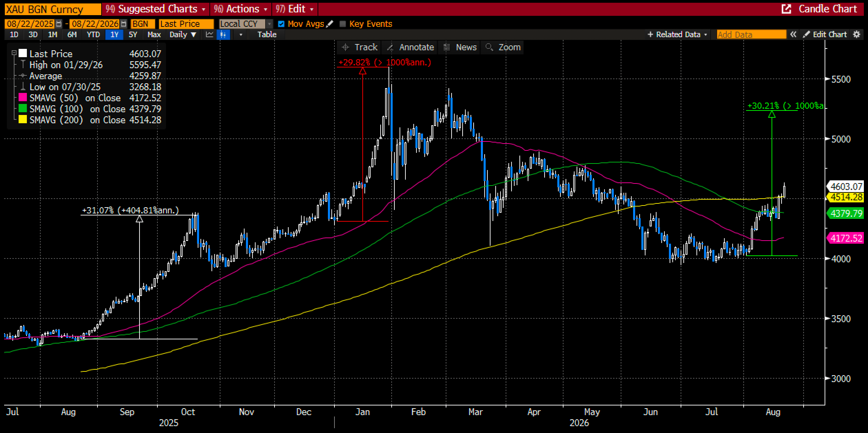This screenshot has height=433, width=868.
Task: Uncheck the Mov Avgs checkbox
Action: click(281, 24)
